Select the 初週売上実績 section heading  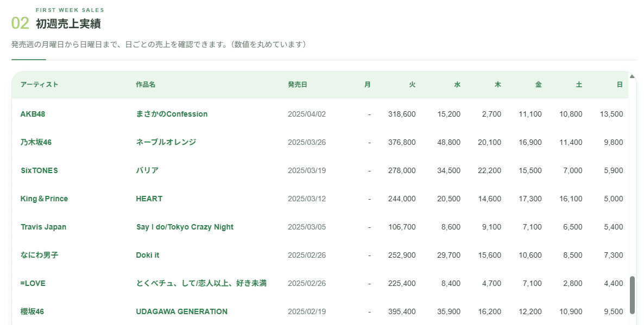coord(68,24)
